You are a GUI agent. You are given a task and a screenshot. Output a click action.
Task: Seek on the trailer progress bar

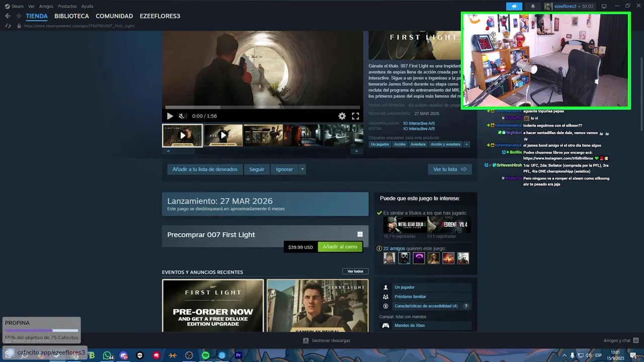263,107
